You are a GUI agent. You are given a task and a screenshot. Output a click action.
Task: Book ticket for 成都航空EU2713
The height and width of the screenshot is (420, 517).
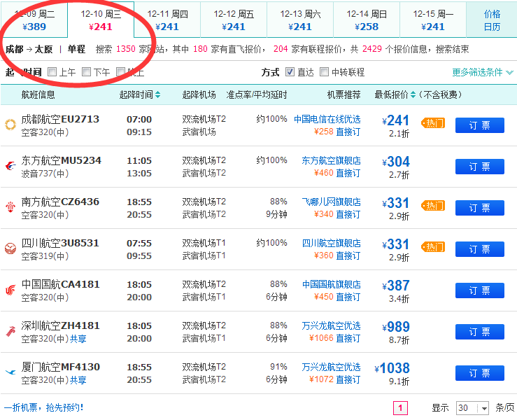(480, 125)
